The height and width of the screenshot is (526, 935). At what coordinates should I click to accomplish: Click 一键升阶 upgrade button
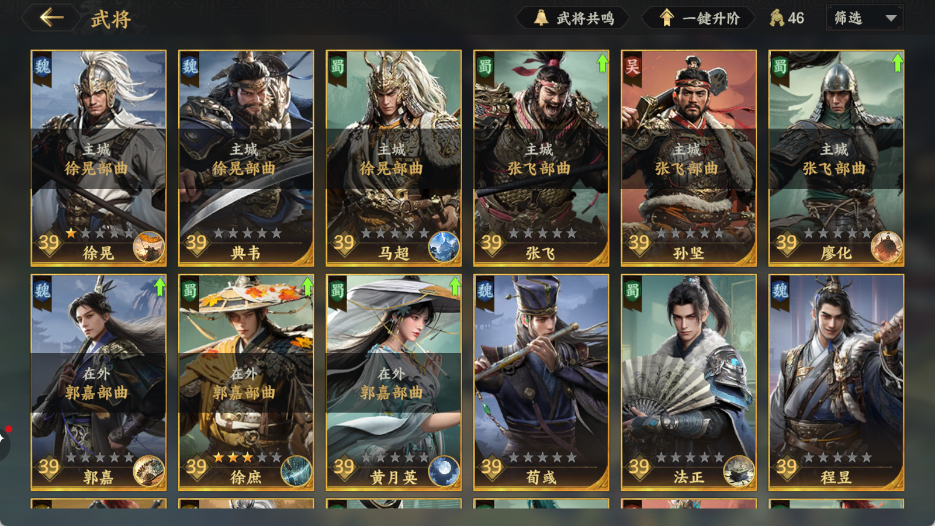click(x=699, y=18)
